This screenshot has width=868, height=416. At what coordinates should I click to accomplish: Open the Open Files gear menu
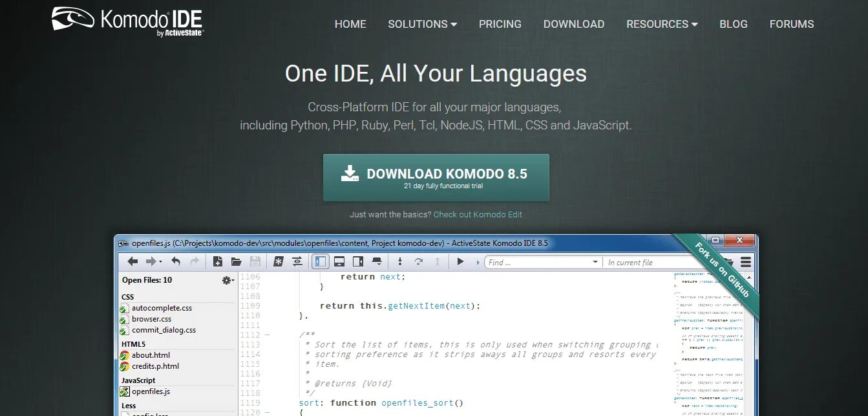tap(228, 280)
